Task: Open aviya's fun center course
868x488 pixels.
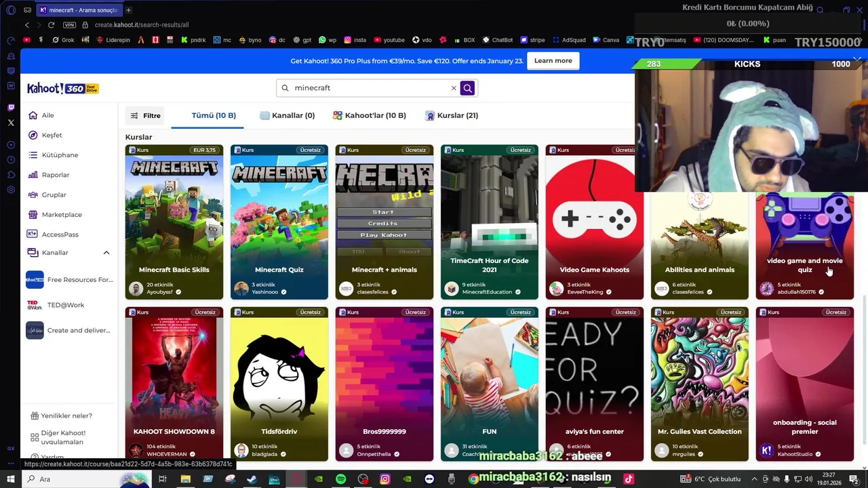Action: pyautogui.click(x=595, y=384)
